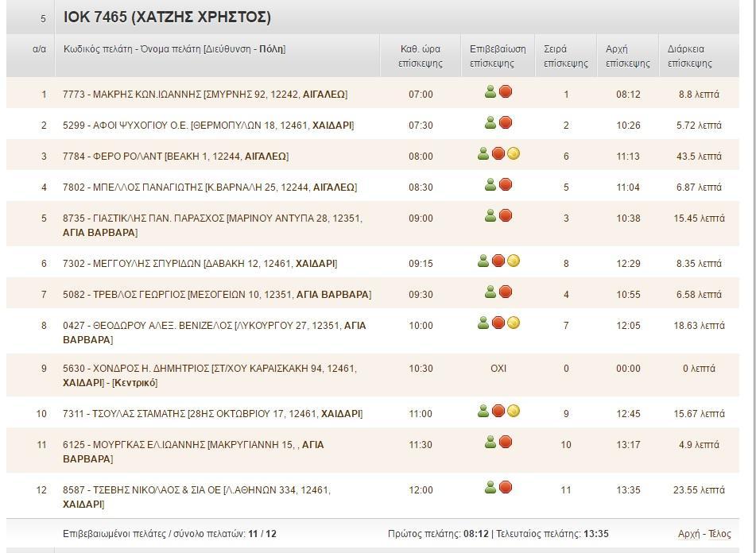
Task: Click the Πρώτος πελάτης 08:12 summary
Action: [438, 534]
